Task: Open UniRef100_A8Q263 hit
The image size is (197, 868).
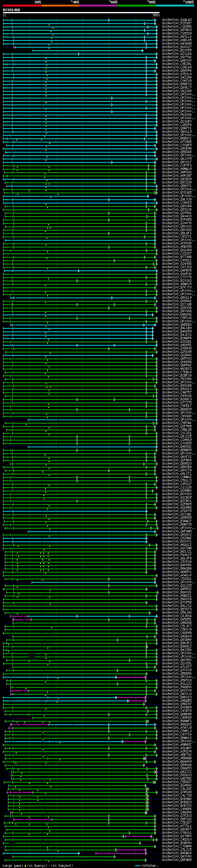Action: [177, 724]
